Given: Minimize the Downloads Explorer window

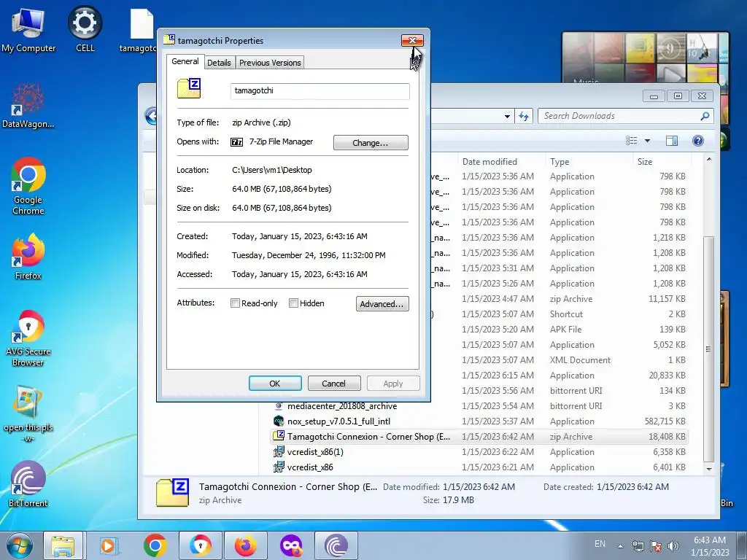Looking at the screenshot, I should tap(654, 96).
